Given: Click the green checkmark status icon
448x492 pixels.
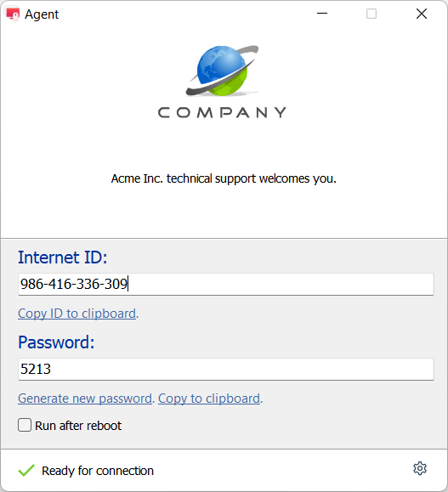Looking at the screenshot, I should coord(26,471).
